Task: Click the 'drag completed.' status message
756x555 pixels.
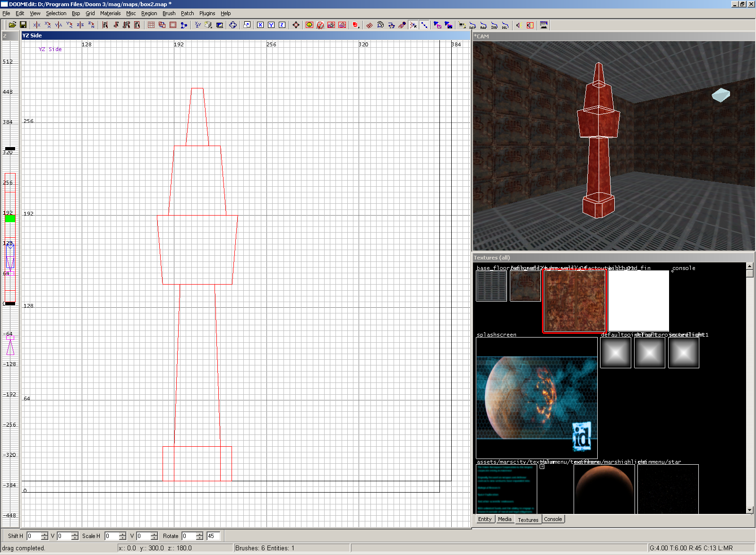Action: tap(24, 548)
